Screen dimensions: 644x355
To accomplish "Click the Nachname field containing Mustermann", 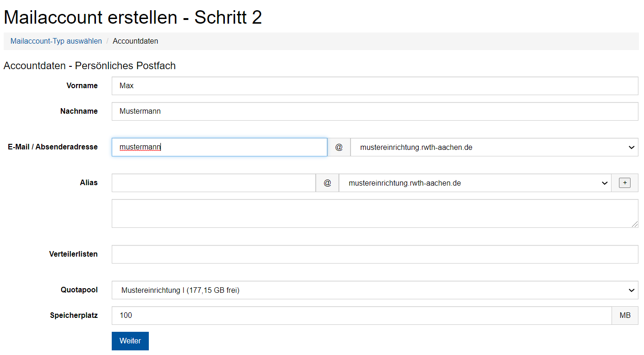I will point(325,111).
